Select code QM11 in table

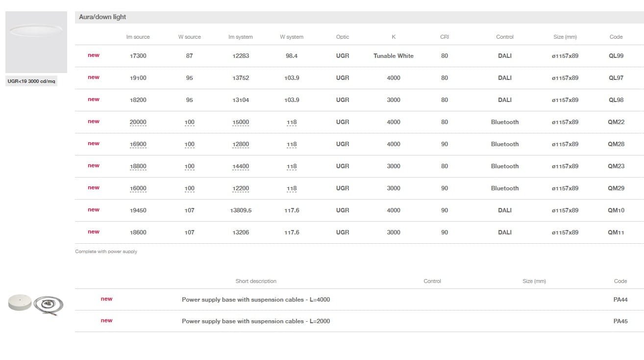tap(616, 232)
